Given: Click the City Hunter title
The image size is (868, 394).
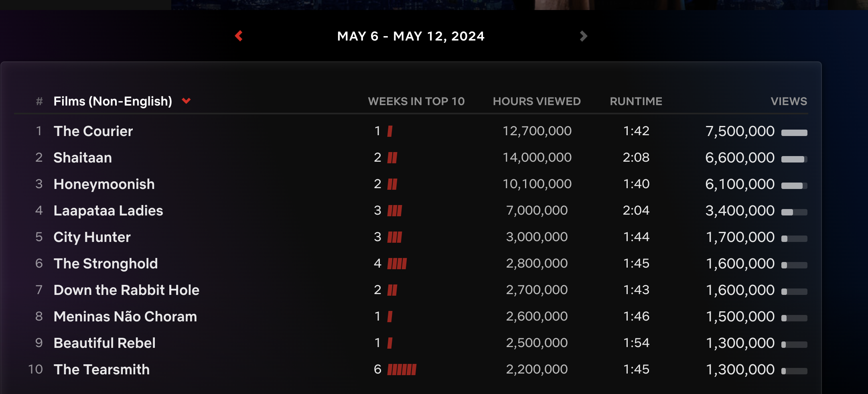Looking at the screenshot, I should tap(92, 237).
